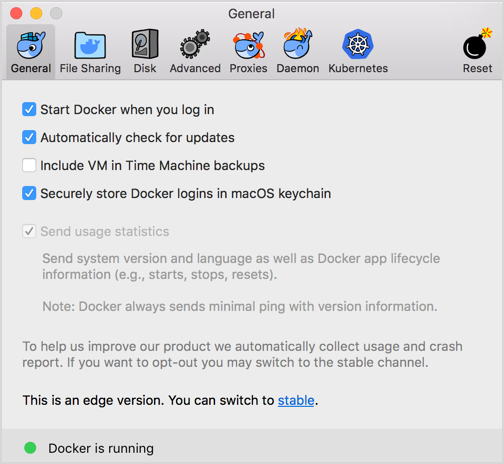Toggle Securely store Docker logins in keychain

click(x=29, y=193)
